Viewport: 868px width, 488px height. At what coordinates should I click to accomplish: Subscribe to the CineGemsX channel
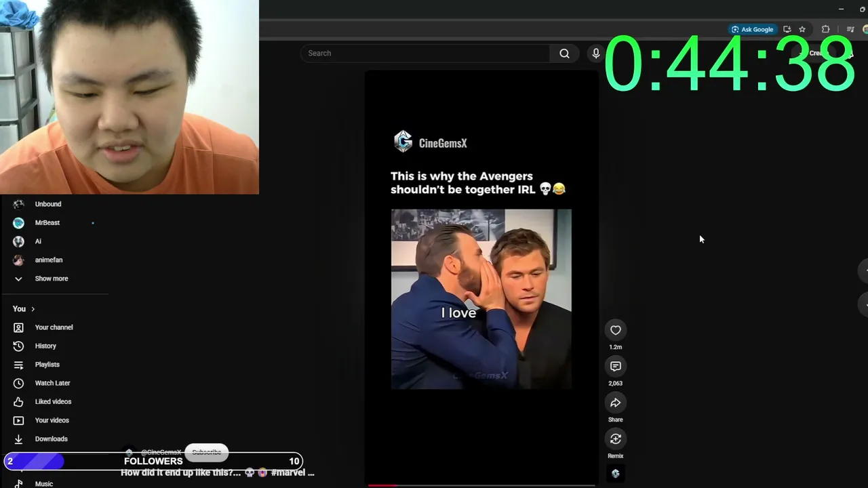[206, 452]
